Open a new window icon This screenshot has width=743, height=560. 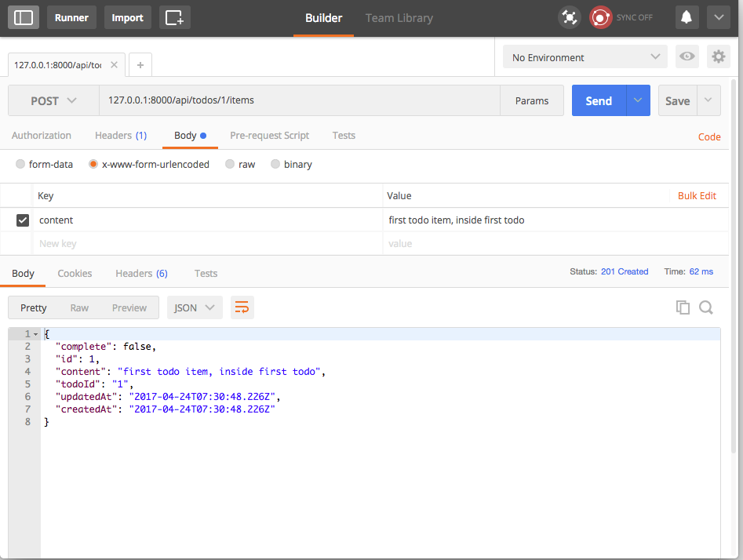click(x=174, y=17)
